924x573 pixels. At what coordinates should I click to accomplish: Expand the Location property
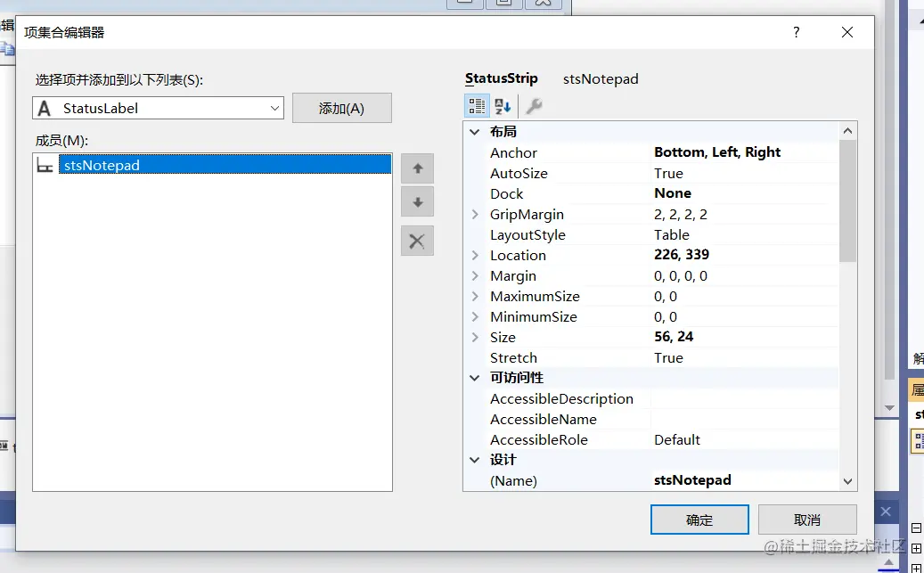click(x=475, y=255)
